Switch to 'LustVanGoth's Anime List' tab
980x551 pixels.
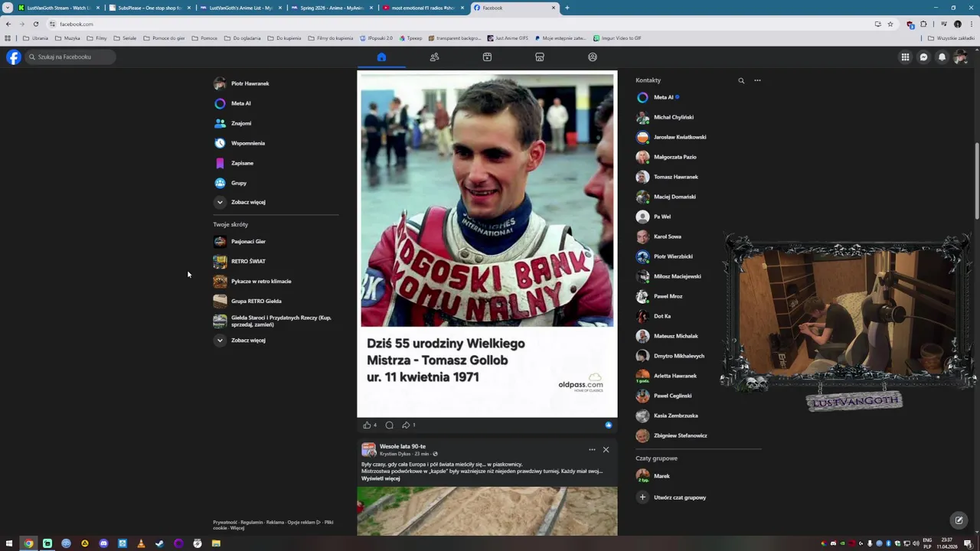coord(241,8)
